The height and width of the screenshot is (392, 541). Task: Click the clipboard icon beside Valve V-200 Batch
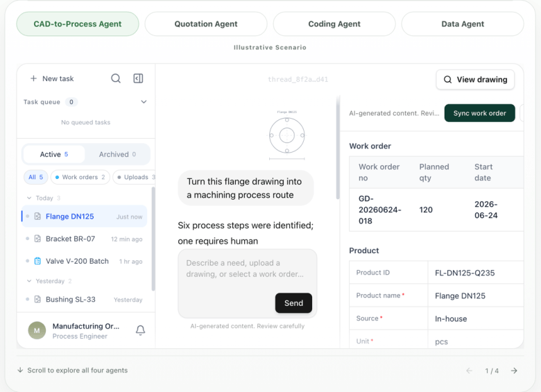click(x=37, y=262)
